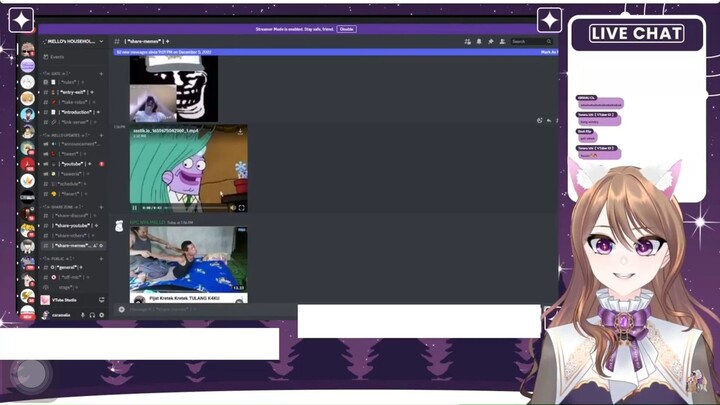Open User Settings gear icon
720x405 pixels.
pos(101,315)
